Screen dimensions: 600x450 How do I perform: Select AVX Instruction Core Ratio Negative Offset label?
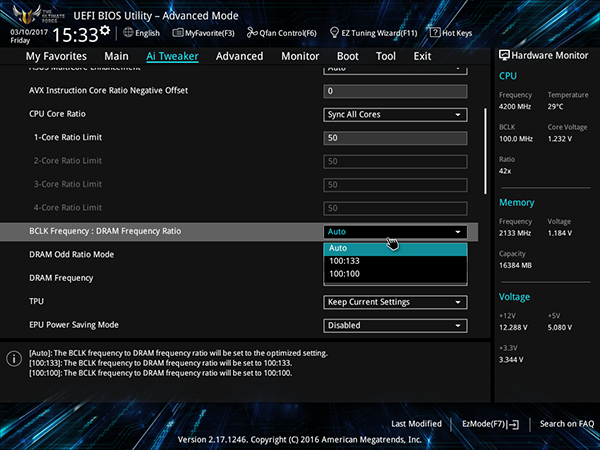pyautogui.click(x=109, y=91)
